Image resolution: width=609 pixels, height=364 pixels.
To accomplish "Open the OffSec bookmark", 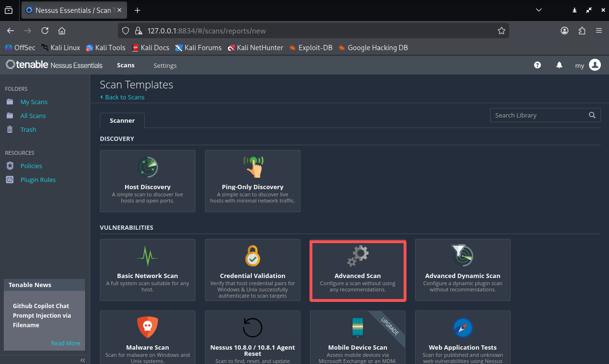I will pyautogui.click(x=20, y=48).
